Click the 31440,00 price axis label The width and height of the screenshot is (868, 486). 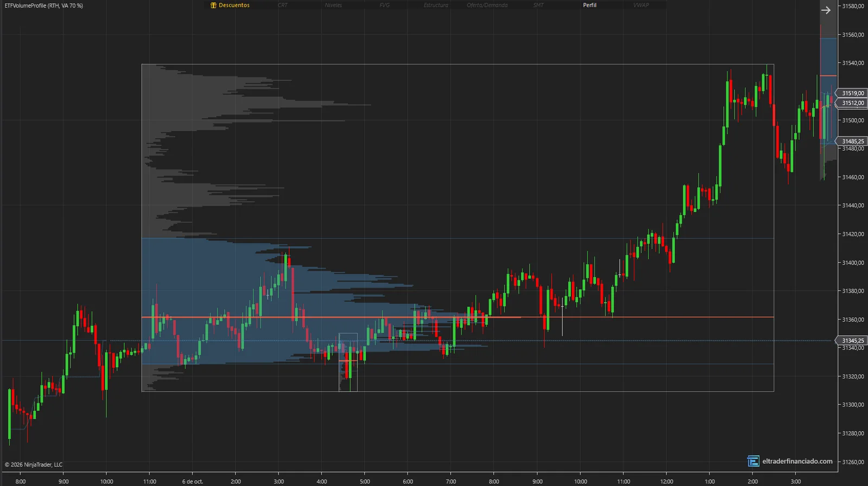tap(853, 206)
